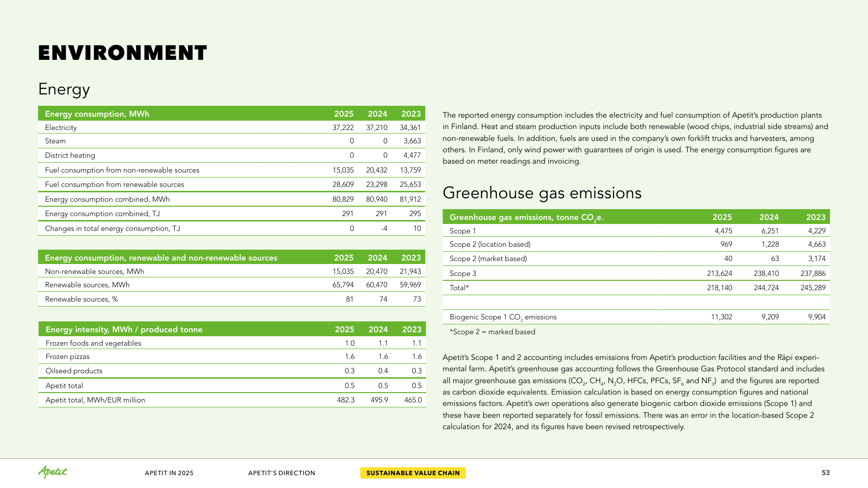Click the 'Greenhouse gas emissions, tonne CO2e.' table header

[527, 218]
